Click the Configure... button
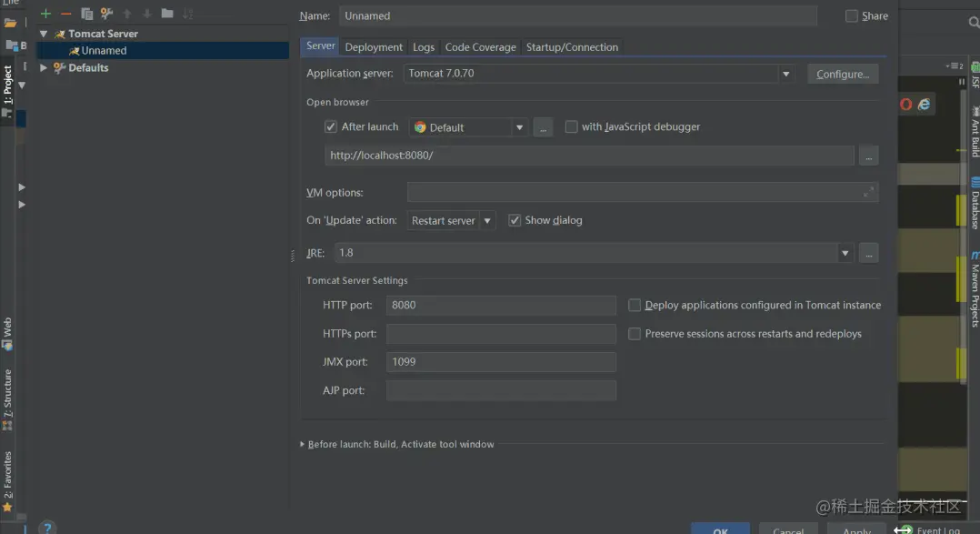 tap(843, 74)
